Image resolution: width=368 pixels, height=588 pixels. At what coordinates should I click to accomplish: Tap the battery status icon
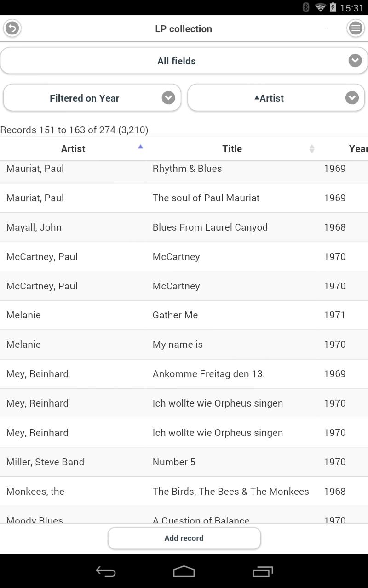point(333,7)
